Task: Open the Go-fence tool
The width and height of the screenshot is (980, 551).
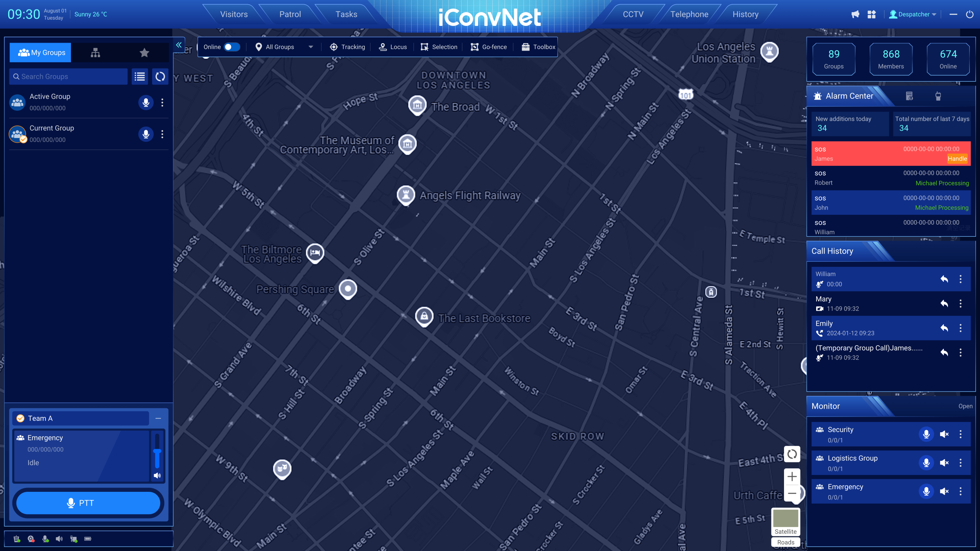Action: (x=488, y=47)
